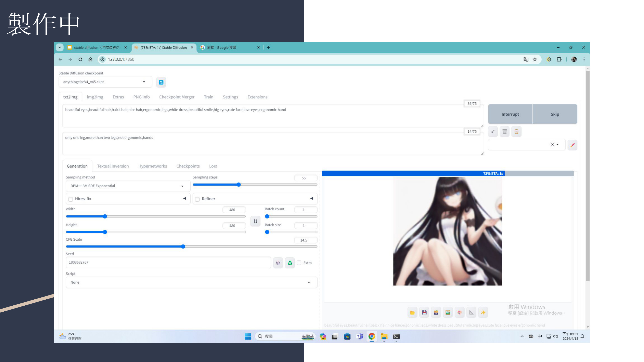
Task: Go back in browser history
Action: pyautogui.click(x=60, y=59)
